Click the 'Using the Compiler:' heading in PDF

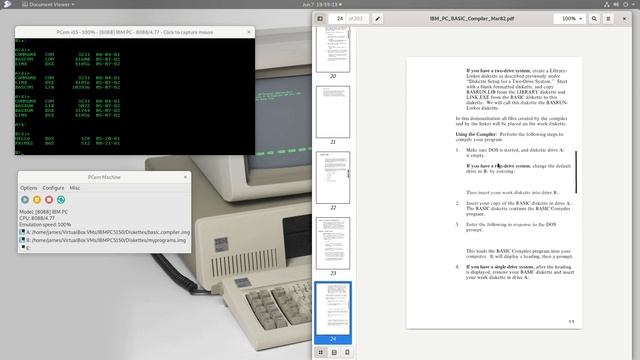tap(476, 134)
